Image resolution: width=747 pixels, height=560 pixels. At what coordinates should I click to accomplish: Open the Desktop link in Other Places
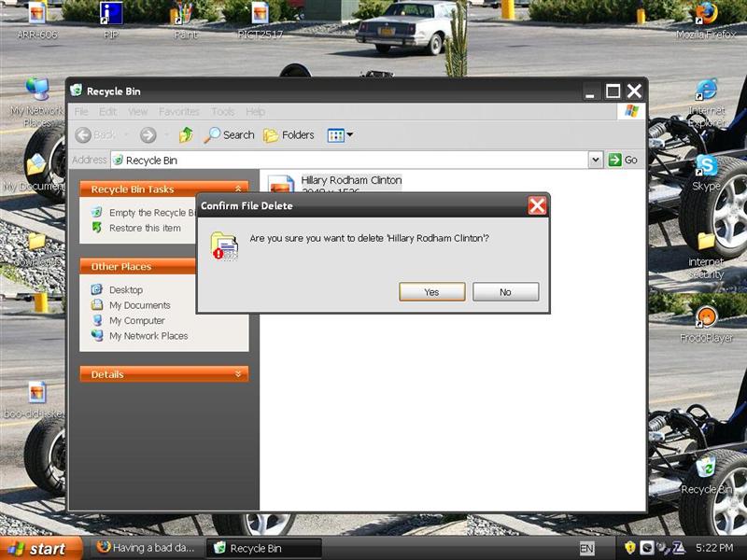click(x=125, y=290)
